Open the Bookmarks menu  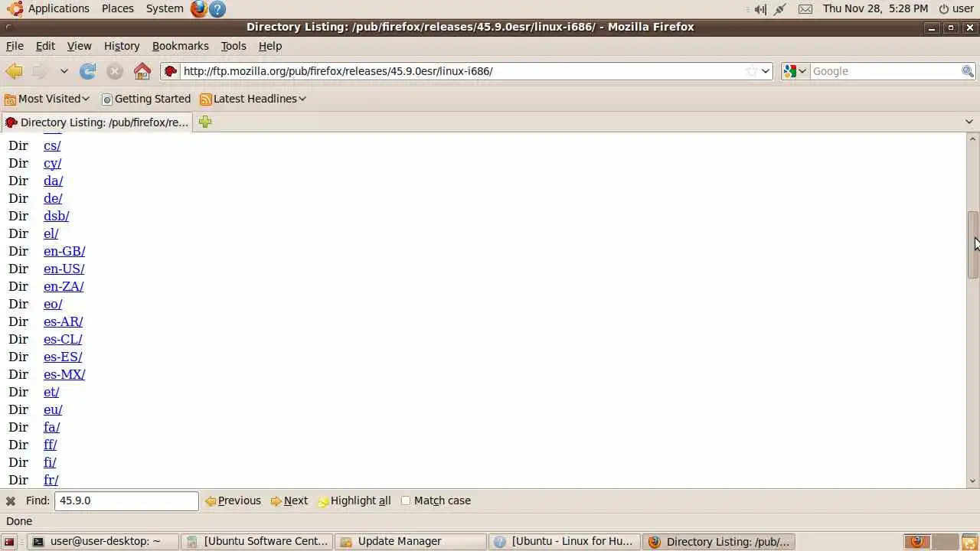[x=180, y=46]
